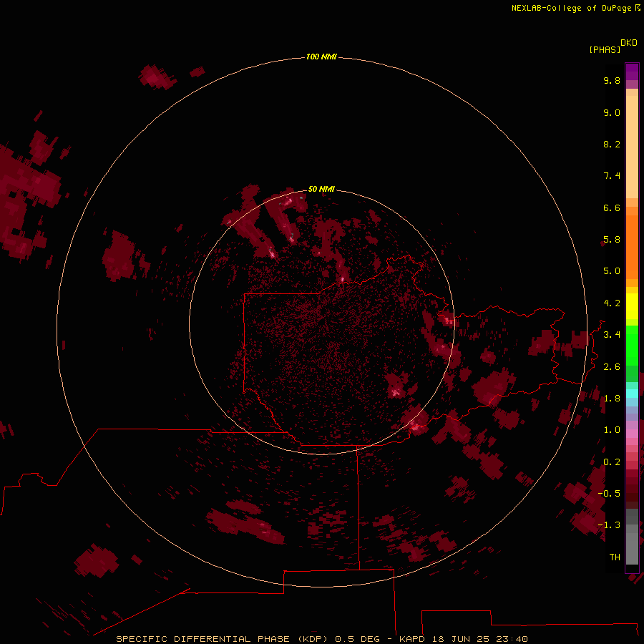Viewport: 644px width, 644px height.
Task: Click the 4.2 legend value
Action: [x=612, y=303]
